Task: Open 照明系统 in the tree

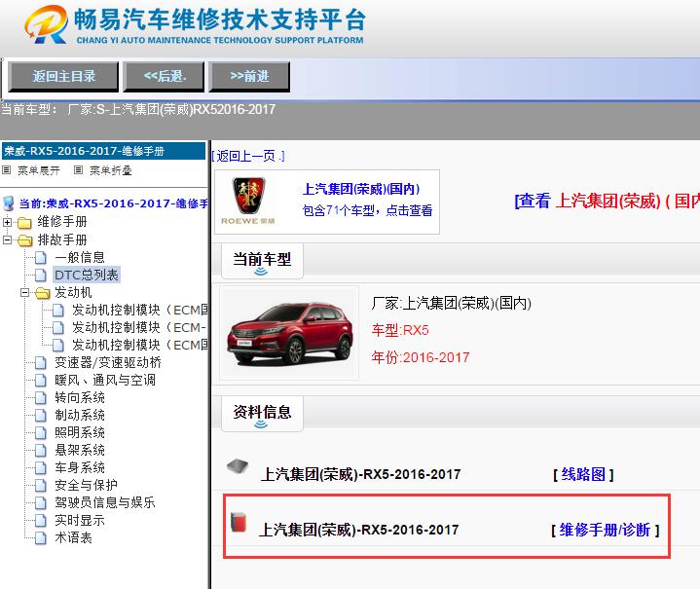Action: pos(80,432)
